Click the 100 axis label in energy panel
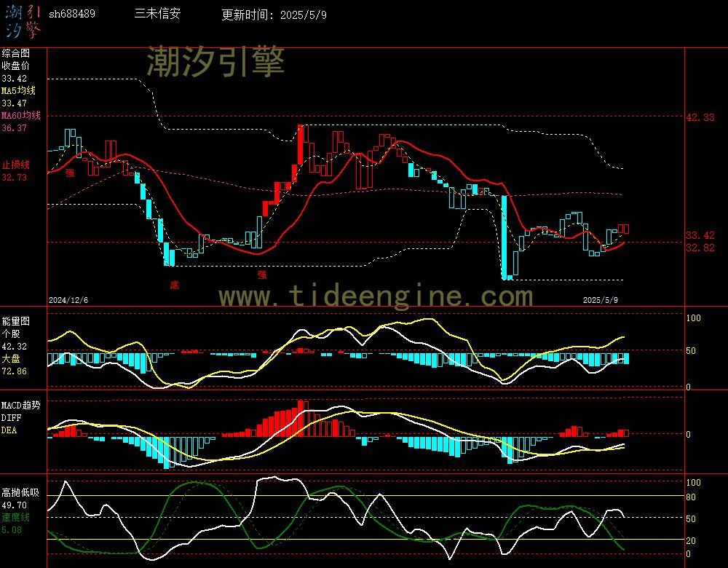The height and width of the screenshot is (568, 728). click(693, 318)
